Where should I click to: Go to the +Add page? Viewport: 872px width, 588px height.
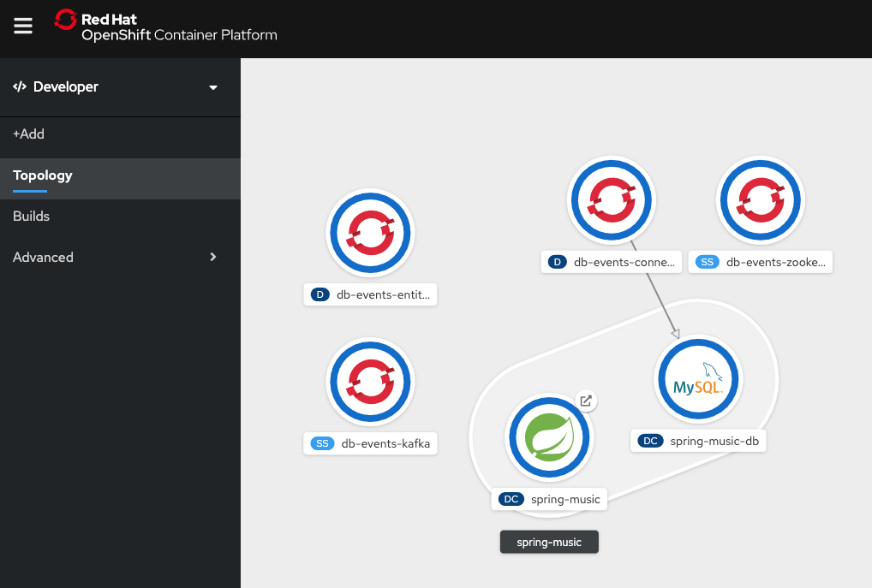[x=29, y=134]
